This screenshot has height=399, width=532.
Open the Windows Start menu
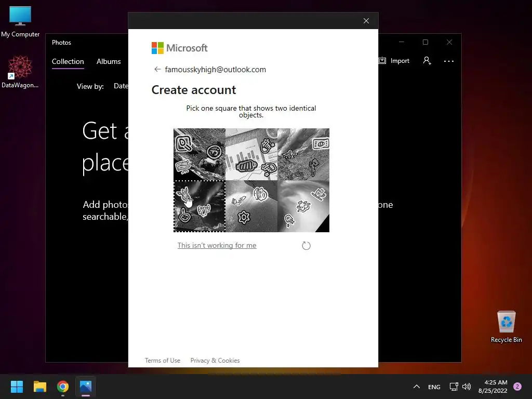coord(17,387)
